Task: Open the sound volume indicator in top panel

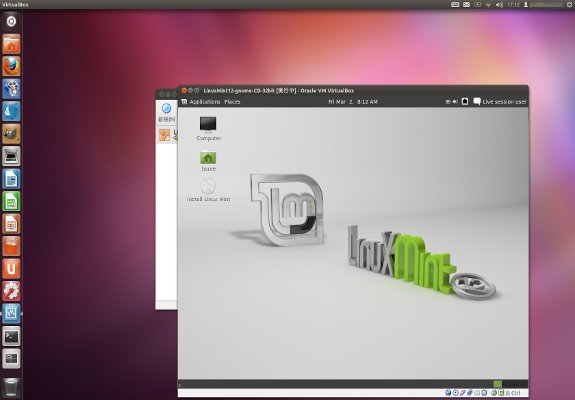Action: (499, 4)
